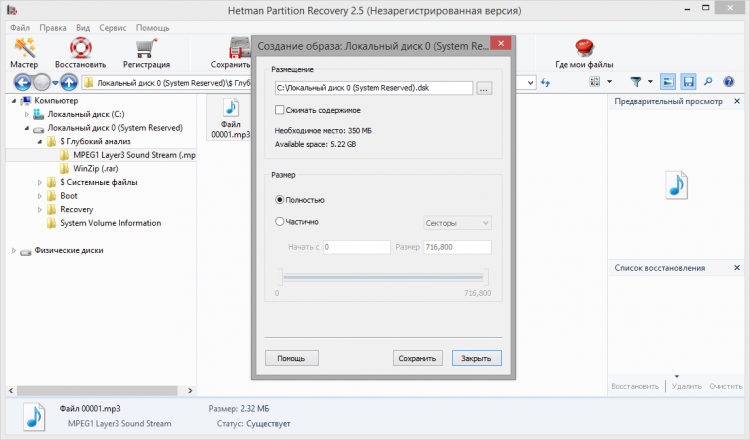Image resolution: width=750 pixels, height=440 pixels.
Task: Click the Размер 716,800 field
Action: pos(457,247)
